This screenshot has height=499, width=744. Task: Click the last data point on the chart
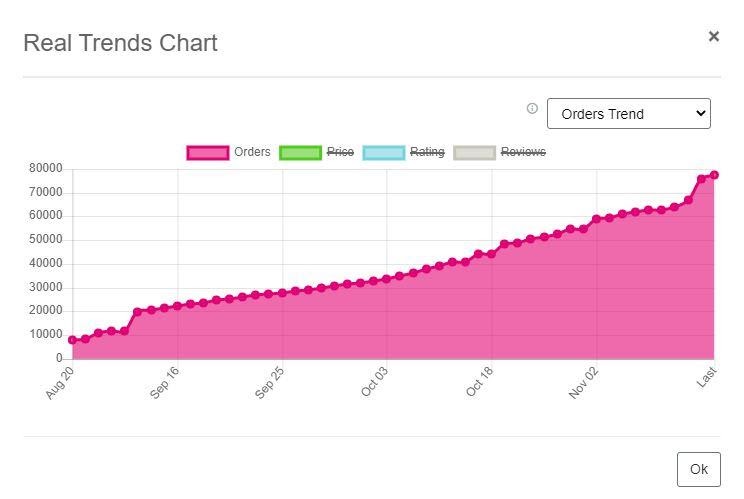[x=714, y=175]
